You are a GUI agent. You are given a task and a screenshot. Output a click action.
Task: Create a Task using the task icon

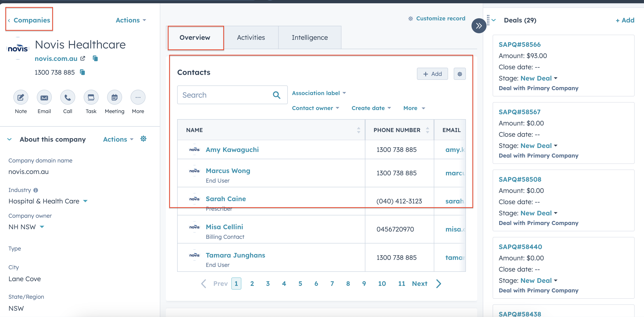coord(91,97)
